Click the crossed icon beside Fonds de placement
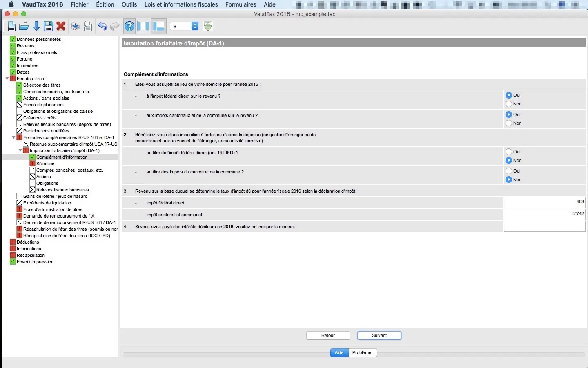 (19, 105)
